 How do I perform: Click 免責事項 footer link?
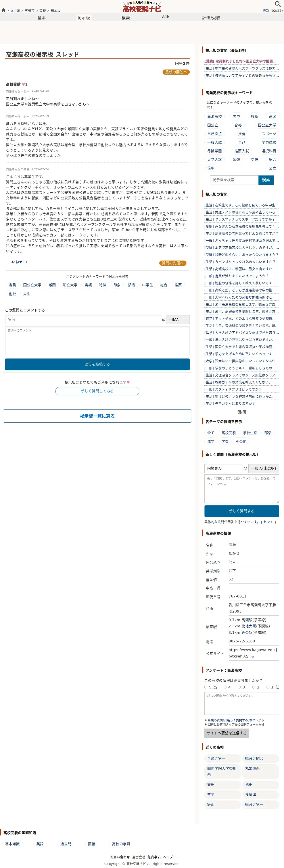(154, 857)
